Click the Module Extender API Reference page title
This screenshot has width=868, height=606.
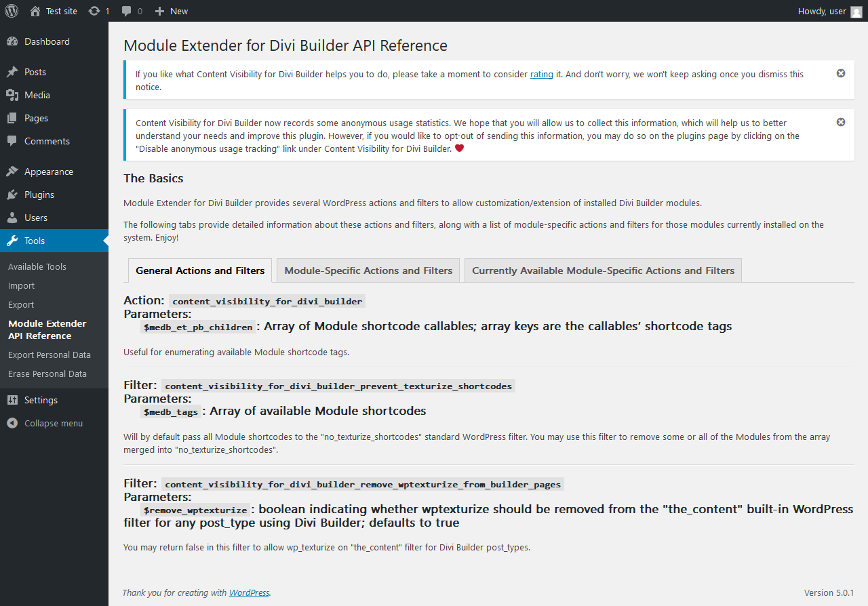click(285, 46)
